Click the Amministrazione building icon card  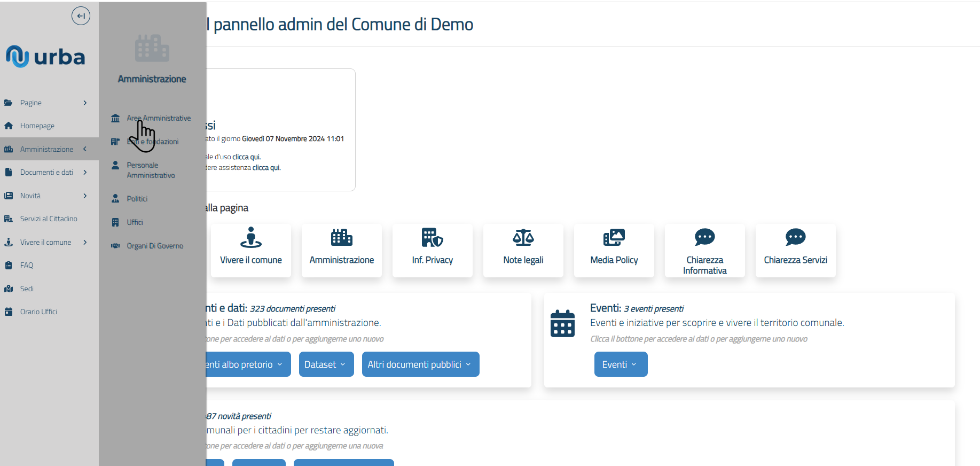(341, 250)
